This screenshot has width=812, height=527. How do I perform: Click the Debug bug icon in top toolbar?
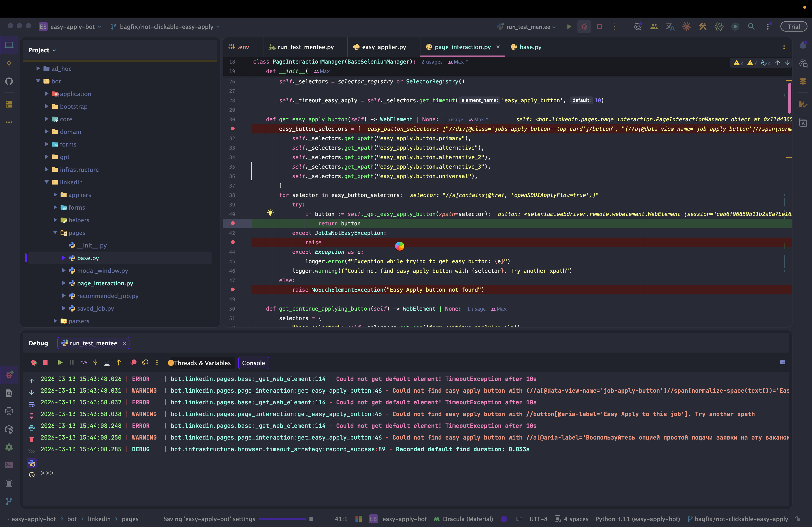[584, 27]
